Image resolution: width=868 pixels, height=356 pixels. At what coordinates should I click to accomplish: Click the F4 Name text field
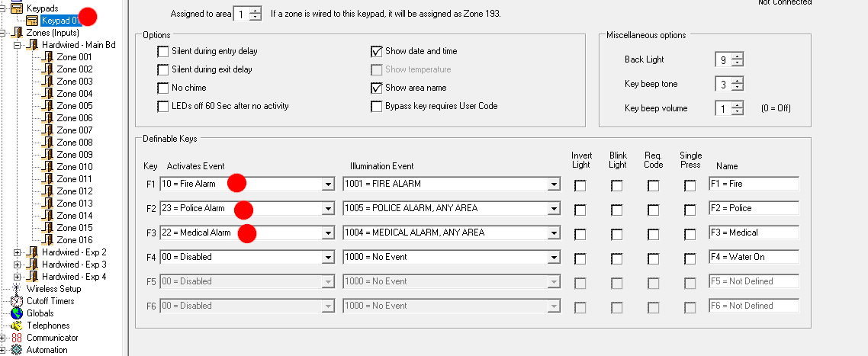coord(753,258)
